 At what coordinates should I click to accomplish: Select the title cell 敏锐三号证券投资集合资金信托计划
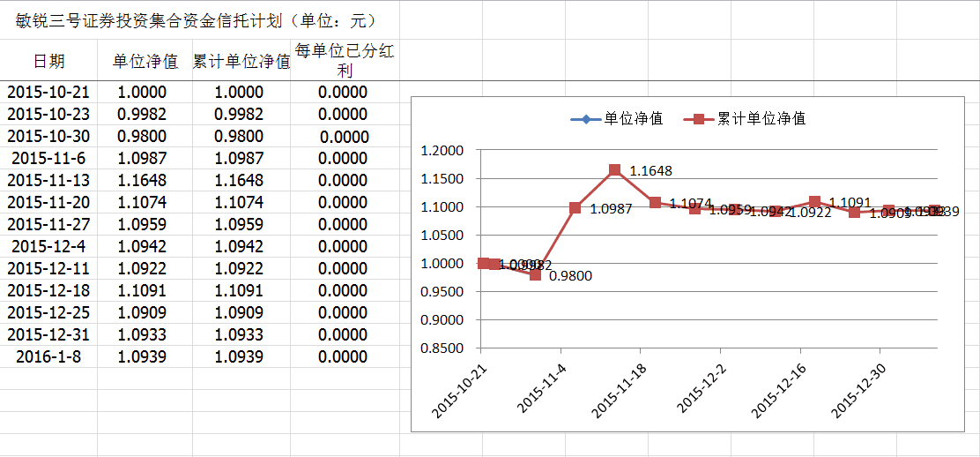[x=196, y=20]
